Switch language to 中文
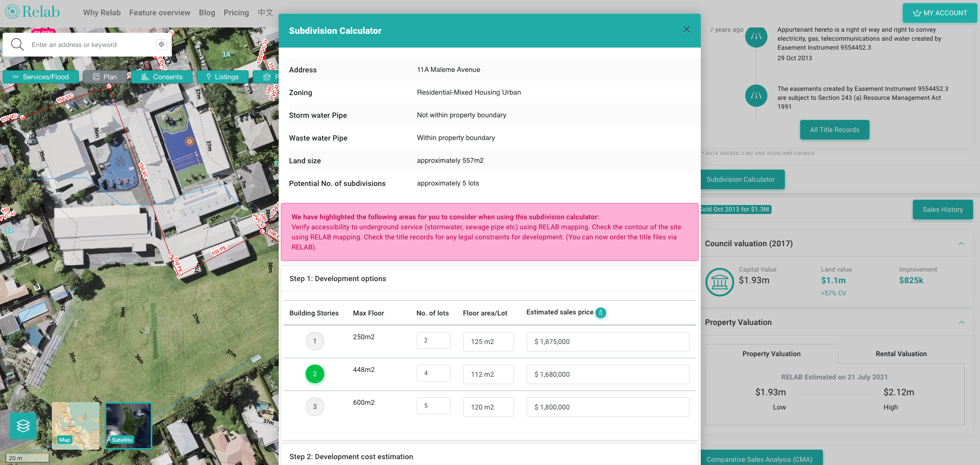This screenshot has width=980, height=465. [265, 13]
